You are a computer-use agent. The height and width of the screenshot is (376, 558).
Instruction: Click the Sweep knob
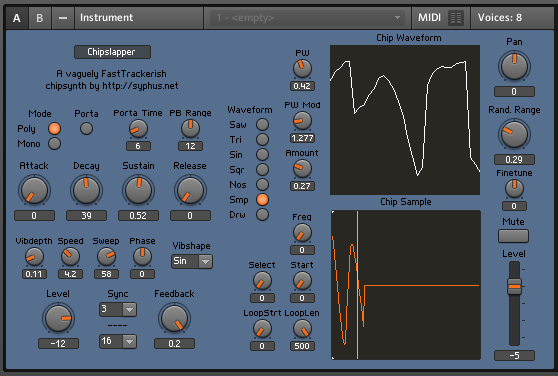point(106,257)
